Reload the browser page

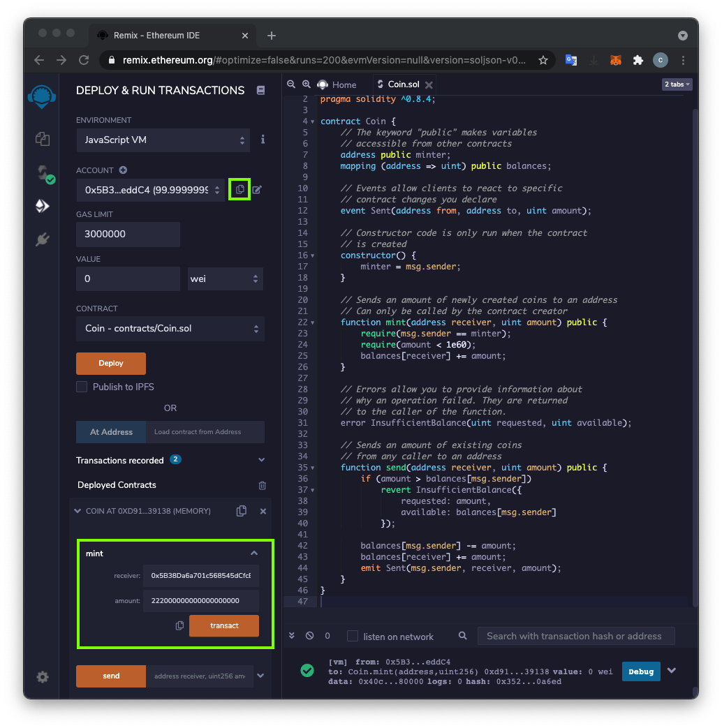click(x=84, y=60)
